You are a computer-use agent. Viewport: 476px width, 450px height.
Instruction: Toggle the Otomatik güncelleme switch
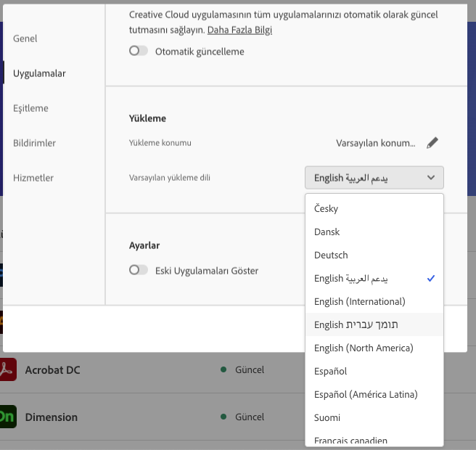pos(138,52)
